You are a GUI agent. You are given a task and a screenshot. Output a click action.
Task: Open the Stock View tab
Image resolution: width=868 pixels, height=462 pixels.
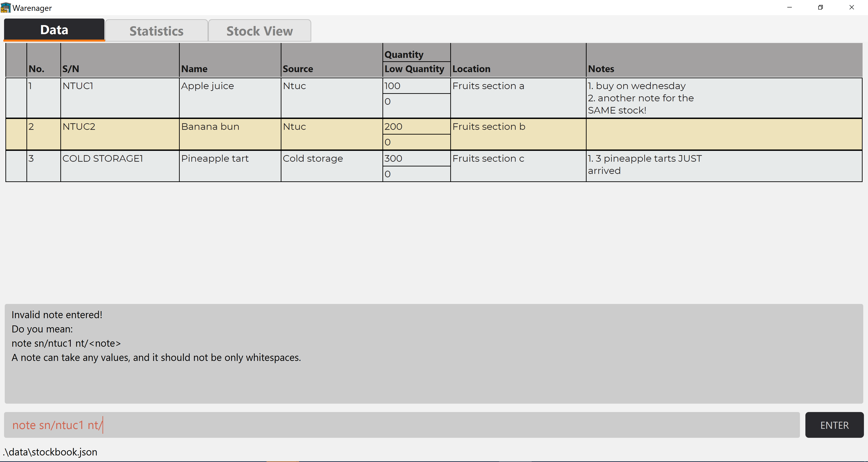coord(259,31)
